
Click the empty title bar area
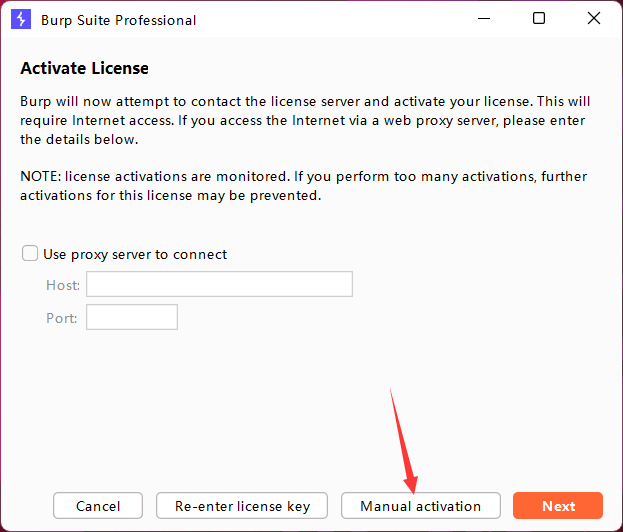click(330, 19)
